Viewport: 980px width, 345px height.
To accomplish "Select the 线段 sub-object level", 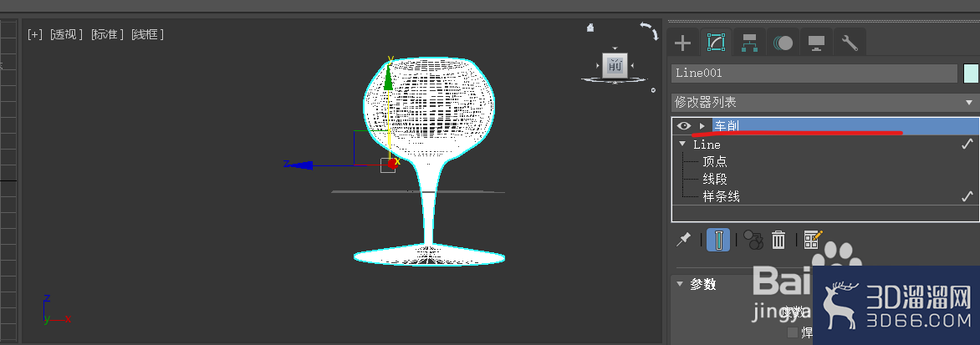I will pyautogui.click(x=715, y=179).
